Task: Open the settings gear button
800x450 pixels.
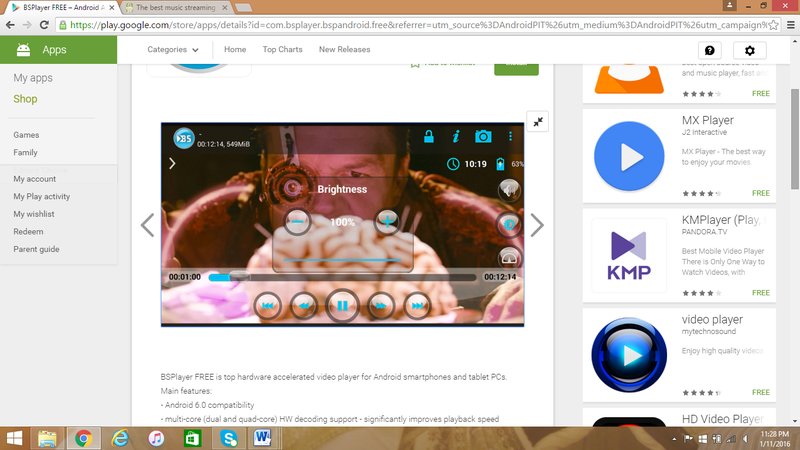Action: click(749, 50)
